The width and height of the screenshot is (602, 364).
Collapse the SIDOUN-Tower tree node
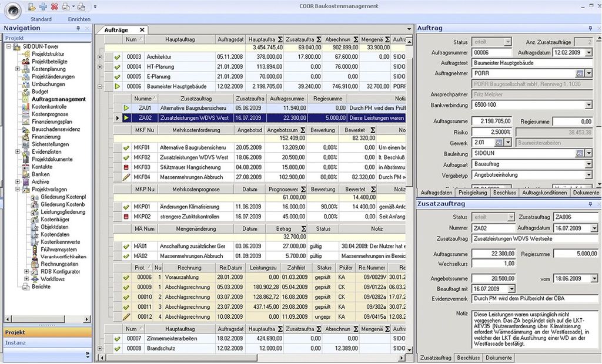point(8,46)
